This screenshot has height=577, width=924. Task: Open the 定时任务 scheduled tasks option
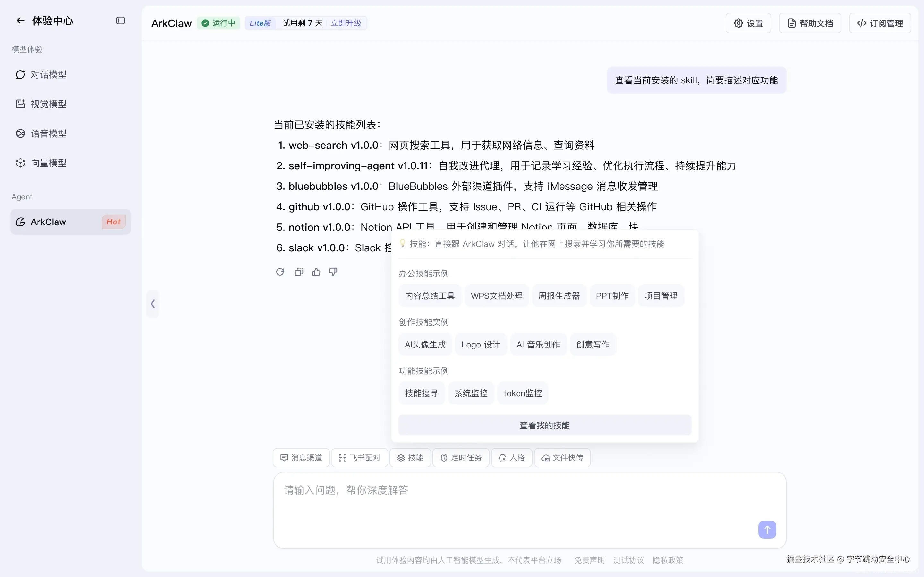[461, 457]
